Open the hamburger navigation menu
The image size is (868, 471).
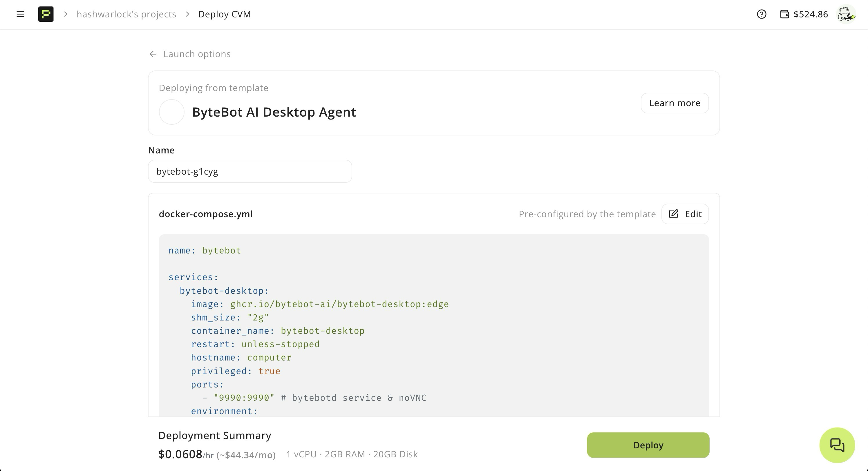pyautogui.click(x=20, y=14)
